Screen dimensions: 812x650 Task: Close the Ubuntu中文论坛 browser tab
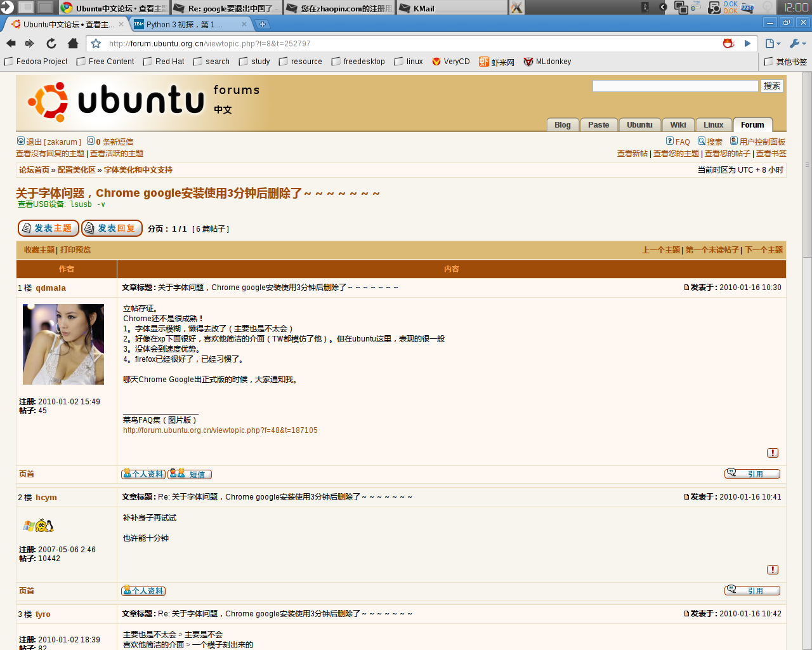[x=121, y=24]
